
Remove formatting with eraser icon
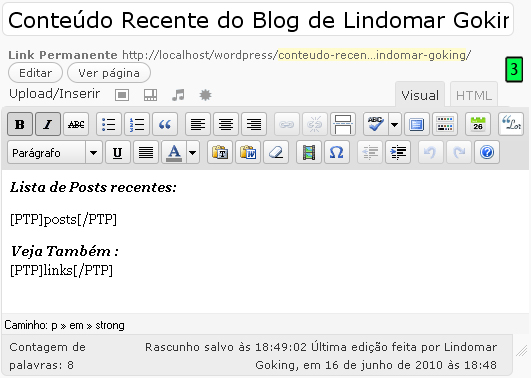point(276,152)
